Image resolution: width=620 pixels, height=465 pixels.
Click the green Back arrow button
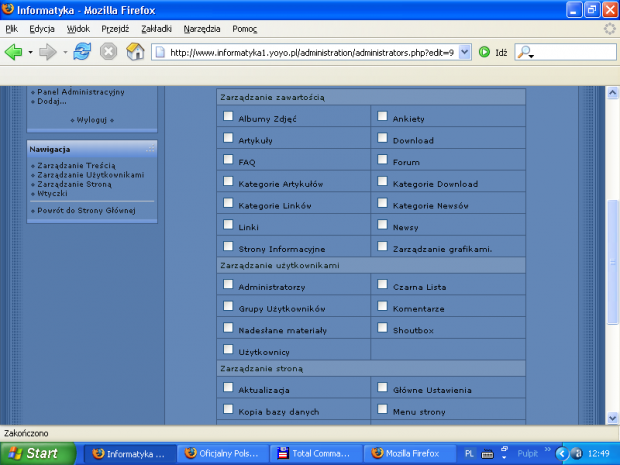[x=14, y=52]
